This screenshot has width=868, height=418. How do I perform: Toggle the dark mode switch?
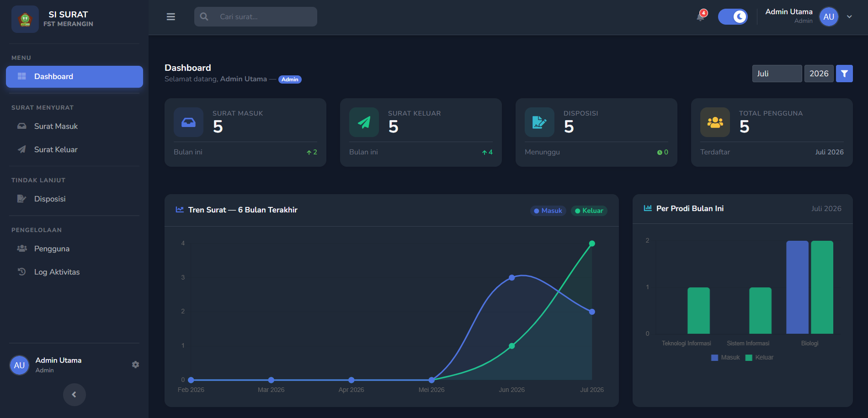[733, 17]
